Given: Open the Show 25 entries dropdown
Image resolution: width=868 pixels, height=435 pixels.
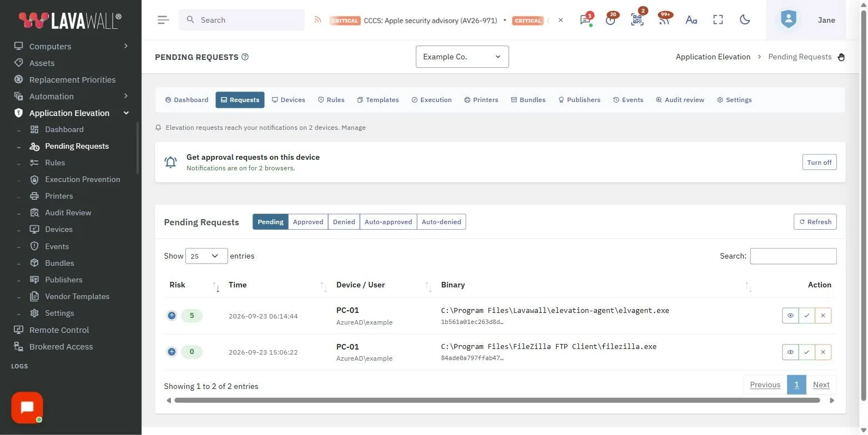Looking at the screenshot, I should [206, 256].
